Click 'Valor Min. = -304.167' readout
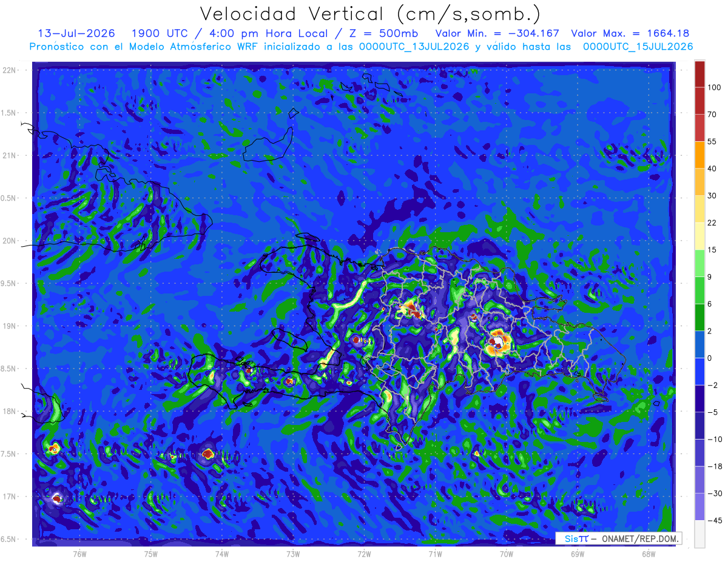This screenshot has height=562, width=728. pos(497,33)
